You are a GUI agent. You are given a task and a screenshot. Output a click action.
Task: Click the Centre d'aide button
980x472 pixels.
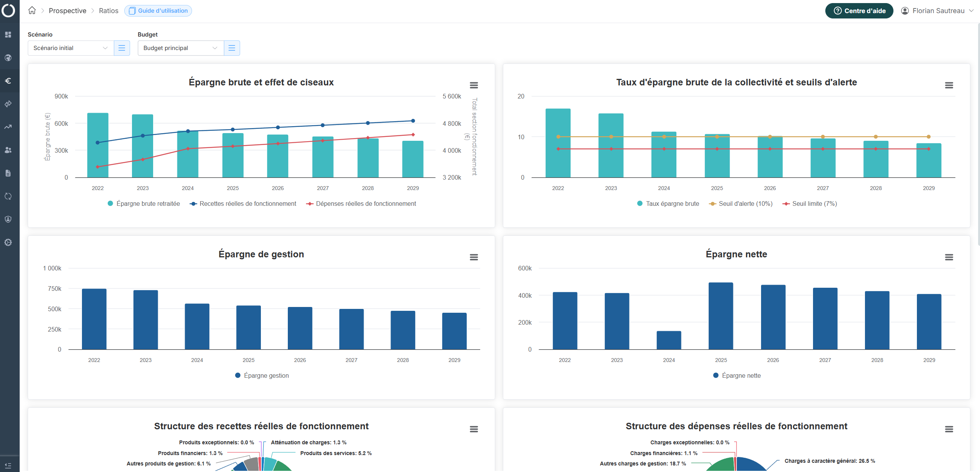[x=859, y=11]
